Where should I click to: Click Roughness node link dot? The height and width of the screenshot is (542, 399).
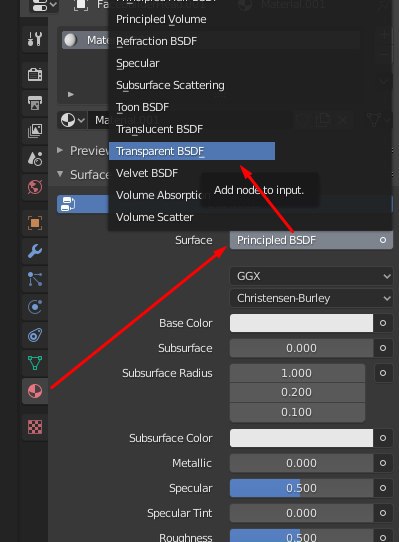(383, 535)
